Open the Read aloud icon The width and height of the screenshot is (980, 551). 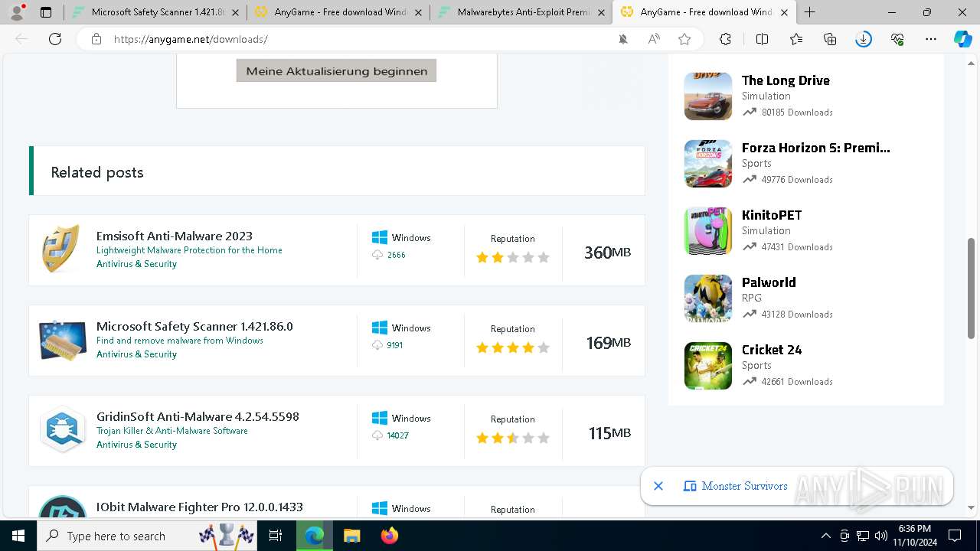pos(654,39)
